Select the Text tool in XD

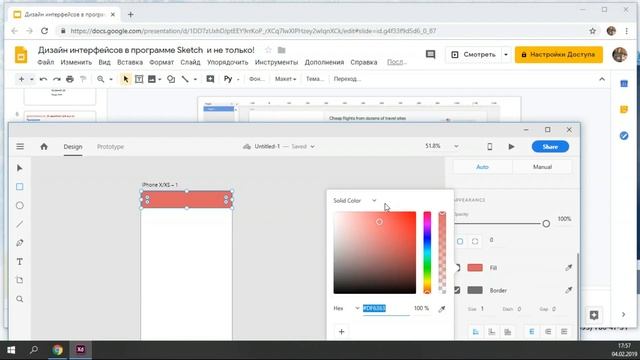click(20, 262)
